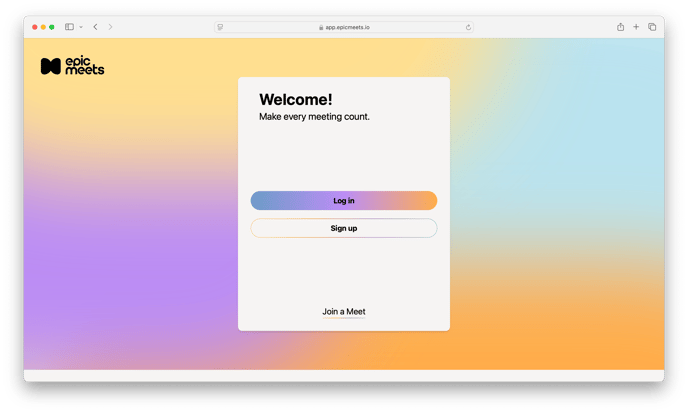Open the sidebar dropdown chevron
The height and width of the screenshot is (413, 688).
click(x=81, y=27)
